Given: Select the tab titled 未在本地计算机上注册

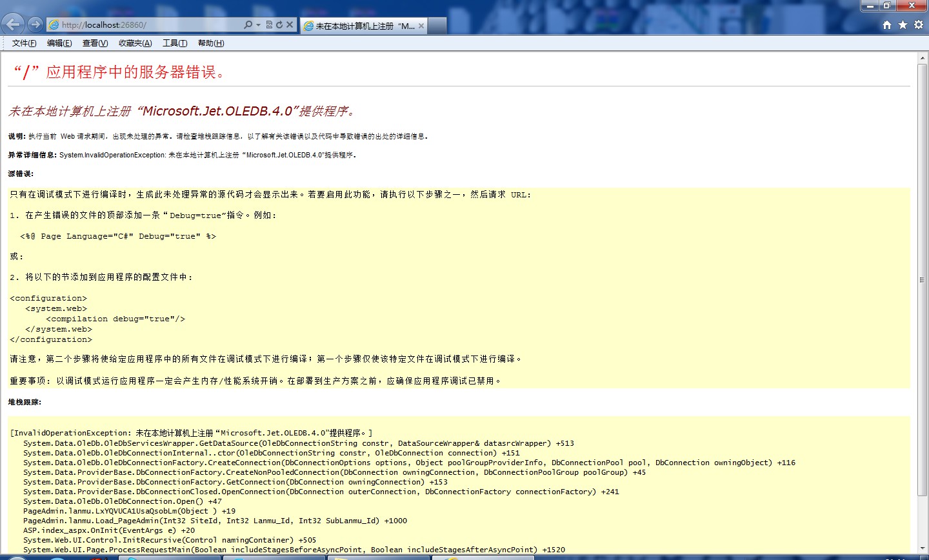Looking at the screenshot, I should click(x=359, y=26).
